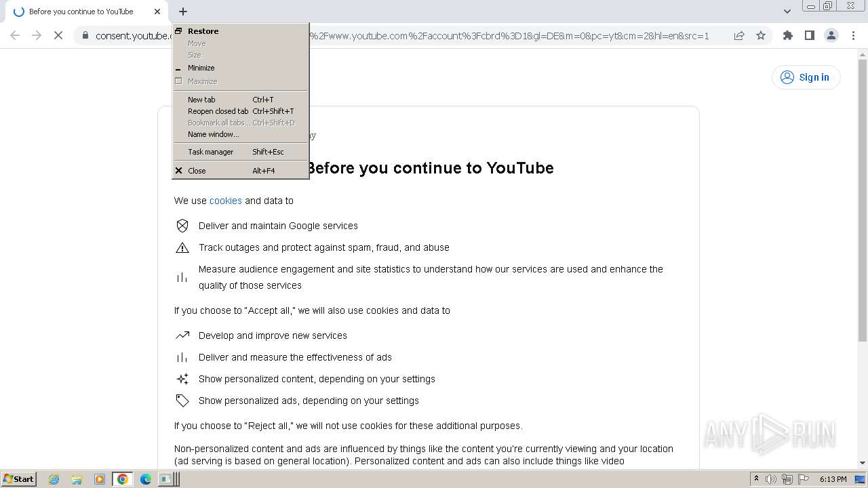Click the clock showing 6:13 PM

pyautogui.click(x=833, y=479)
